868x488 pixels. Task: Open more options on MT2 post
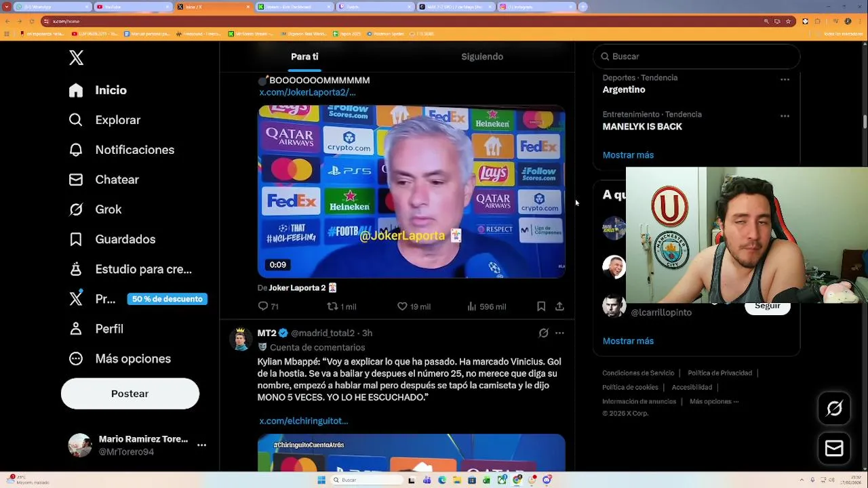click(559, 333)
